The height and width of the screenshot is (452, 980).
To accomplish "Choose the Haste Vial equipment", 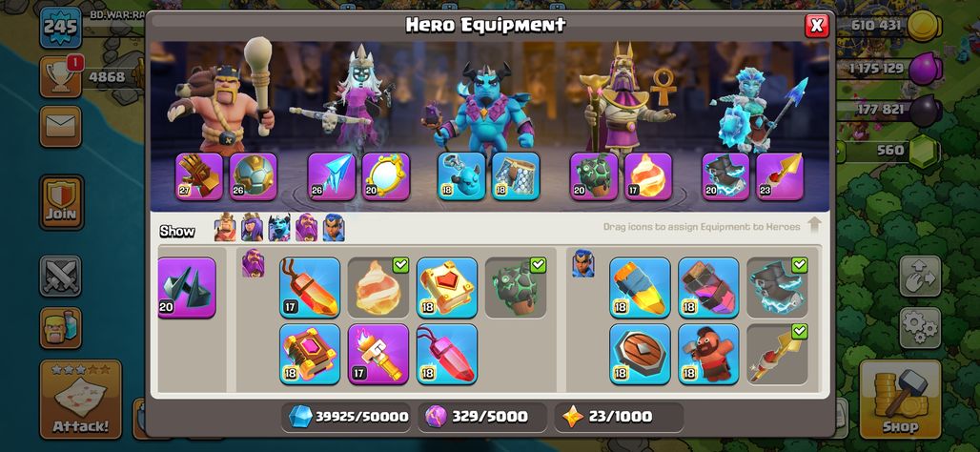I will click(x=708, y=287).
